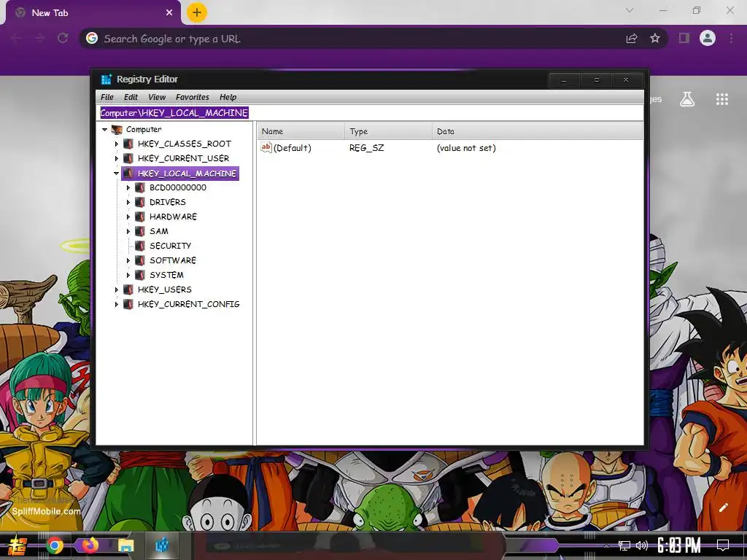Expand the HKEY_CURRENT_USER key
Image resolution: width=747 pixels, height=560 pixels.
pyautogui.click(x=116, y=158)
